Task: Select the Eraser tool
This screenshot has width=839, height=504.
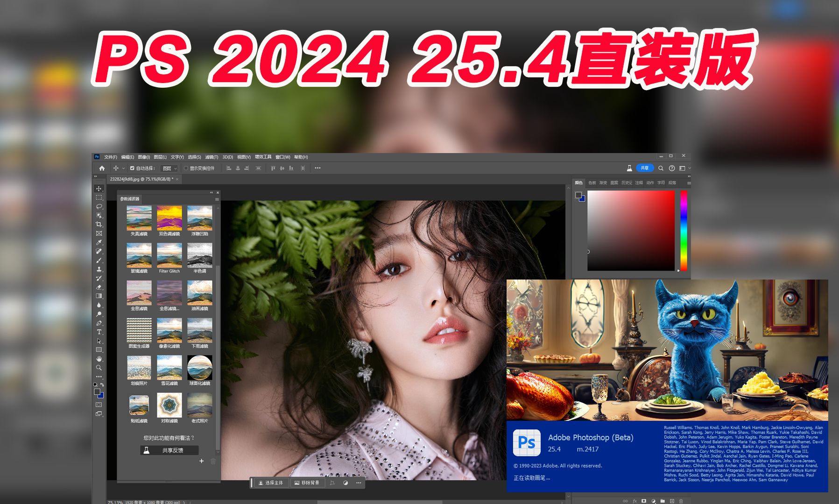Action: tap(99, 287)
